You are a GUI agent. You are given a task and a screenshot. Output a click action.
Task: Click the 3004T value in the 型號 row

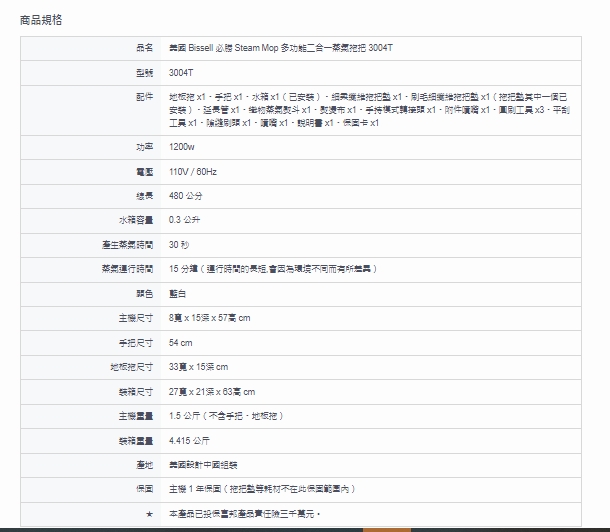click(181, 73)
